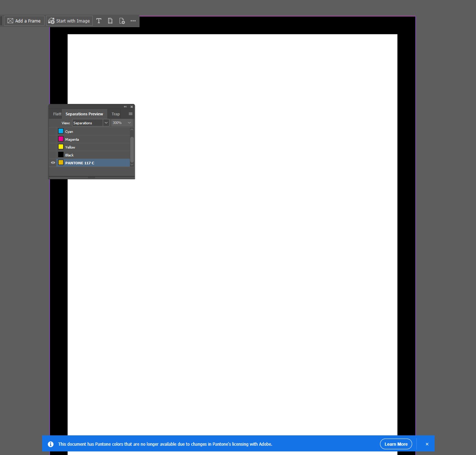Select the Type tool icon in toolbar
The image size is (476, 455).
pyautogui.click(x=99, y=21)
